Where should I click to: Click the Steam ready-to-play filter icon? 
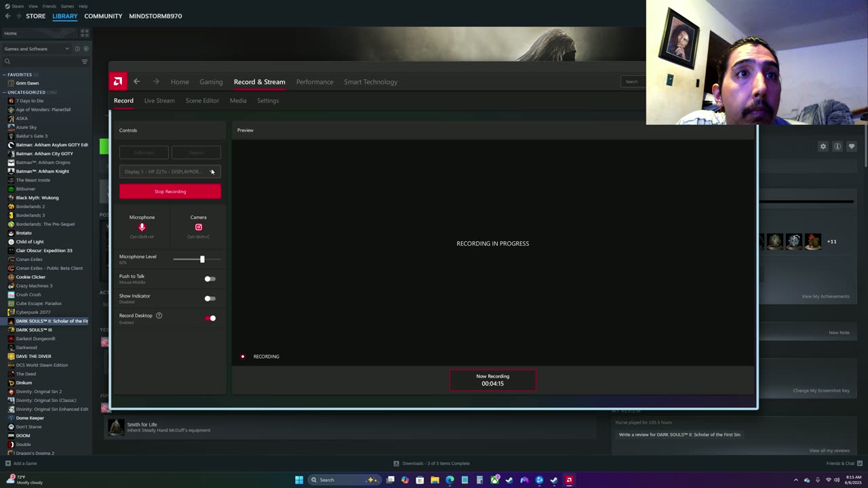tap(85, 49)
